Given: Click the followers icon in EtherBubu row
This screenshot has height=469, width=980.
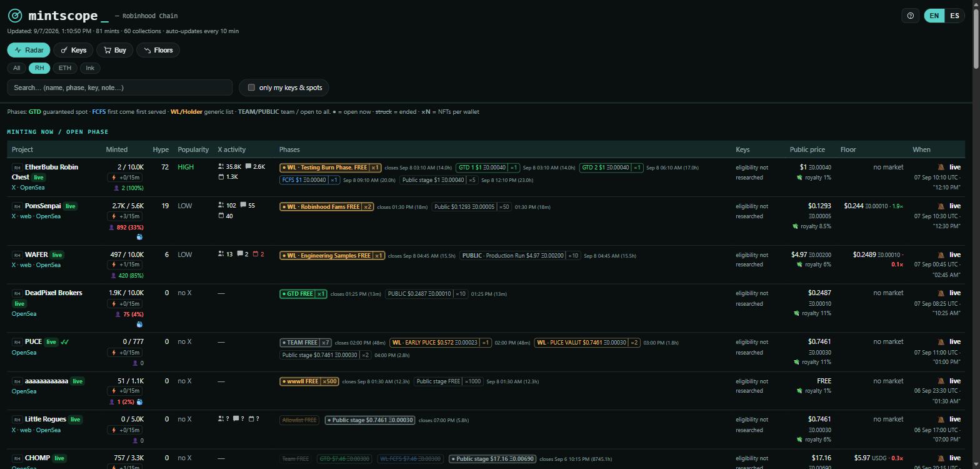Looking at the screenshot, I should click(221, 167).
